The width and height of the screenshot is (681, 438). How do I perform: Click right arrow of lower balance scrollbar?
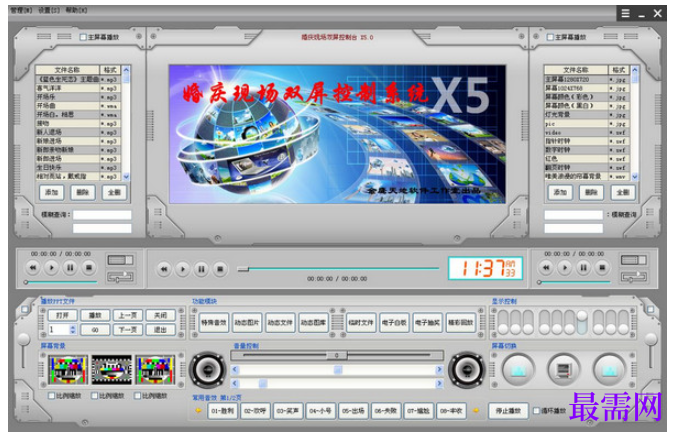tap(439, 384)
